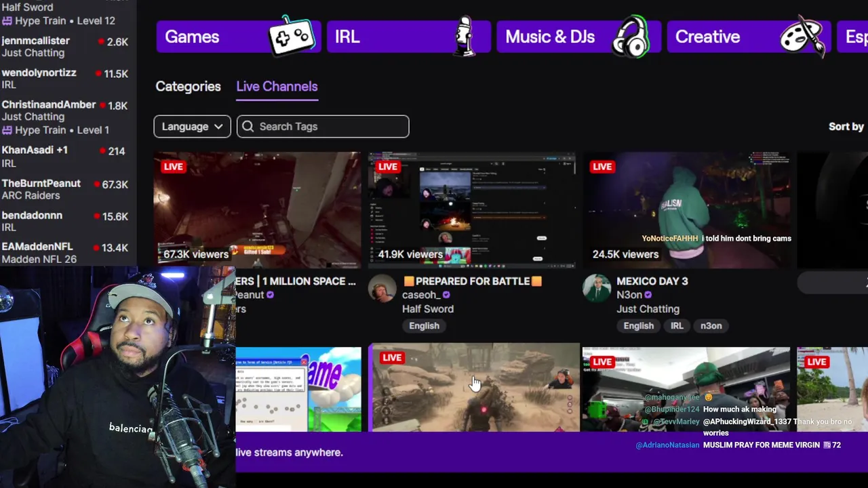The height and width of the screenshot is (488, 868).
Task: Open N3on stream thumbnail with 24.5K viewers
Action: (x=686, y=209)
